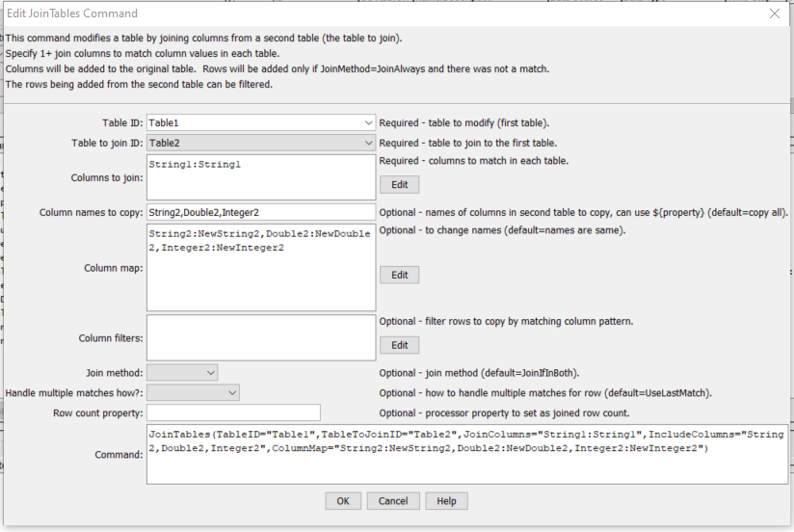The image size is (794, 532).
Task: Click in the Command text area
Action: point(466,454)
